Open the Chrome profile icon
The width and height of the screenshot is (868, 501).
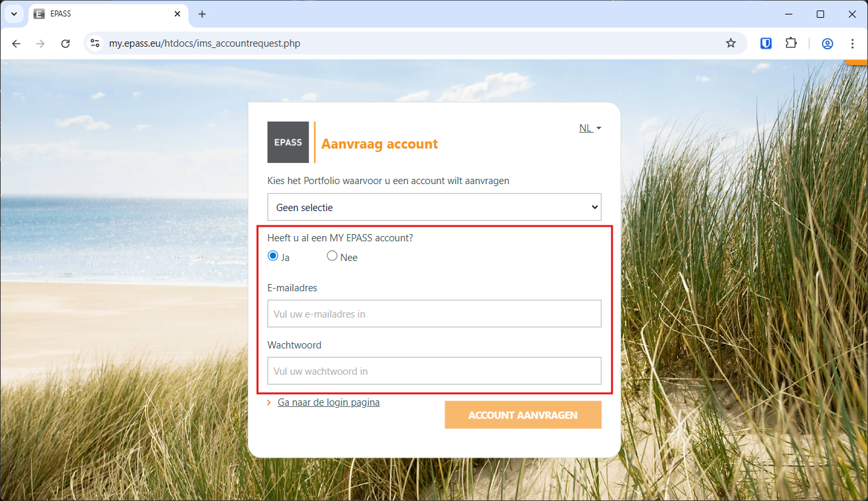coord(827,43)
